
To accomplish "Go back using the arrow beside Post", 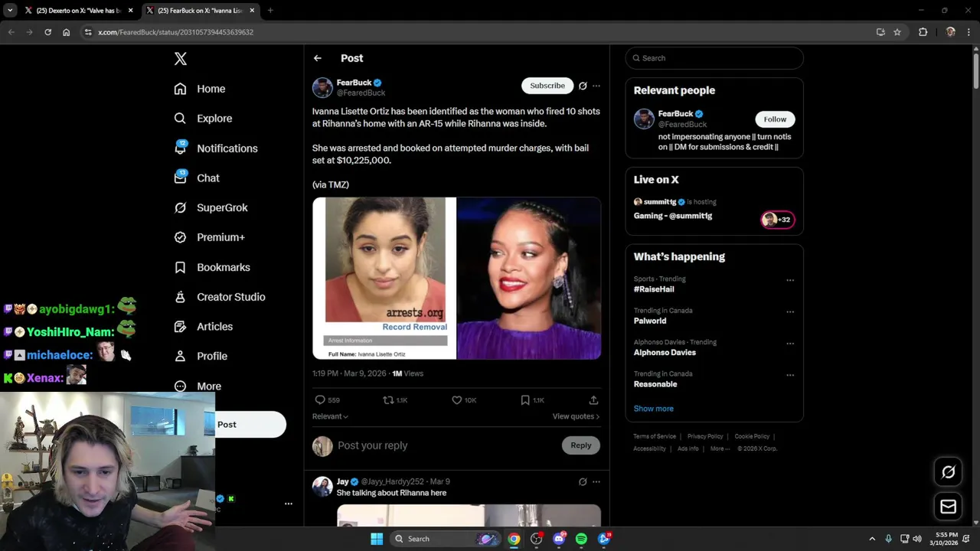I will tap(318, 58).
